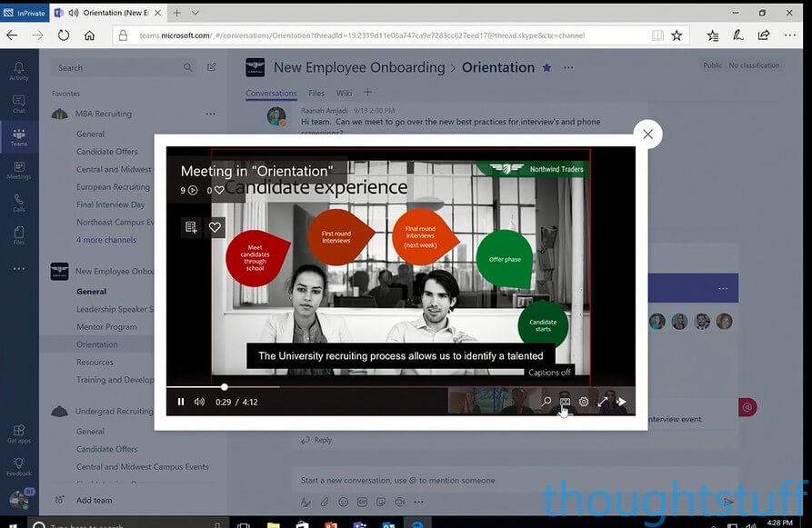Open a new browser tab
812x528 pixels.
pyautogui.click(x=177, y=13)
